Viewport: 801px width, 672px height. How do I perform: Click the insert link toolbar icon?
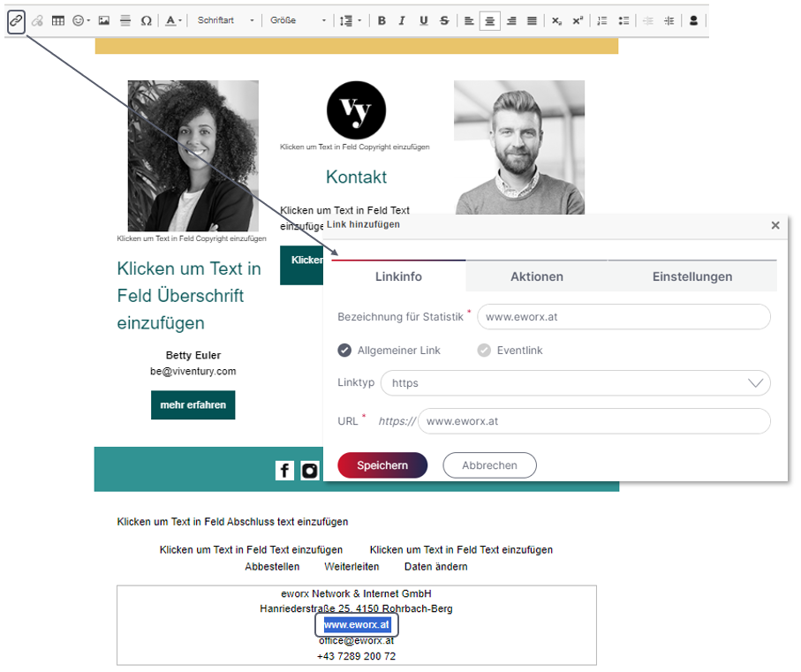17,21
